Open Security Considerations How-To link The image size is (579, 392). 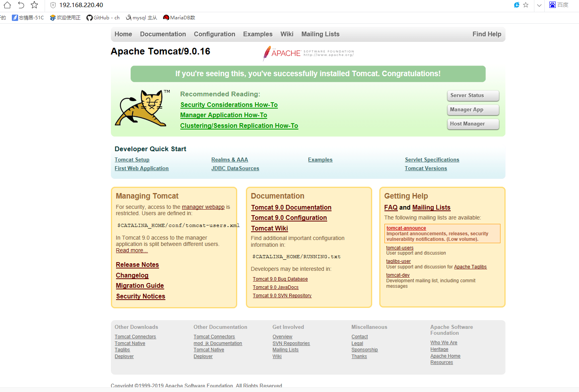point(229,105)
